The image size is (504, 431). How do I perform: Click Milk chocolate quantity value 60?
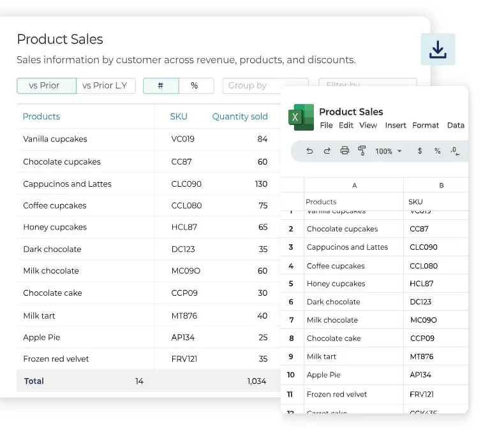[x=262, y=271]
